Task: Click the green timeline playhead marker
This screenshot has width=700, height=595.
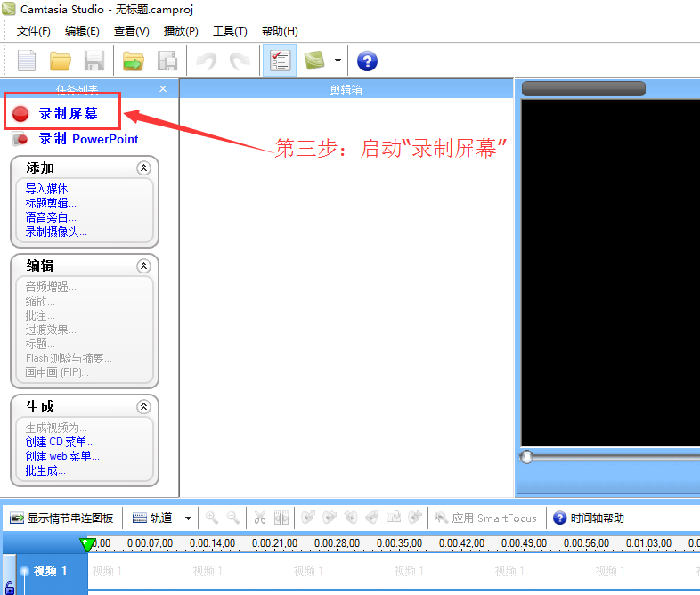Action: tap(87, 543)
